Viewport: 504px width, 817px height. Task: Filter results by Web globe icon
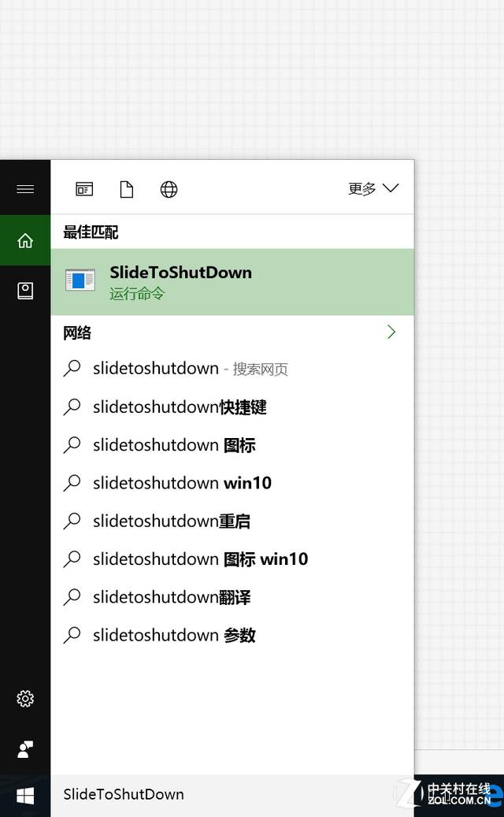pos(169,189)
